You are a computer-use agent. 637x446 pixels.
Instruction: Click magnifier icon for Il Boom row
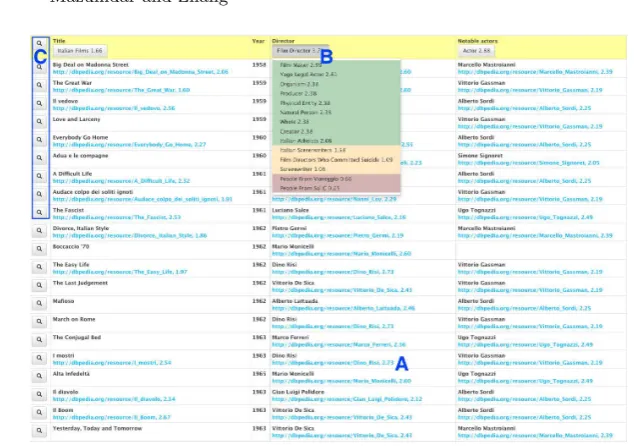39,412
